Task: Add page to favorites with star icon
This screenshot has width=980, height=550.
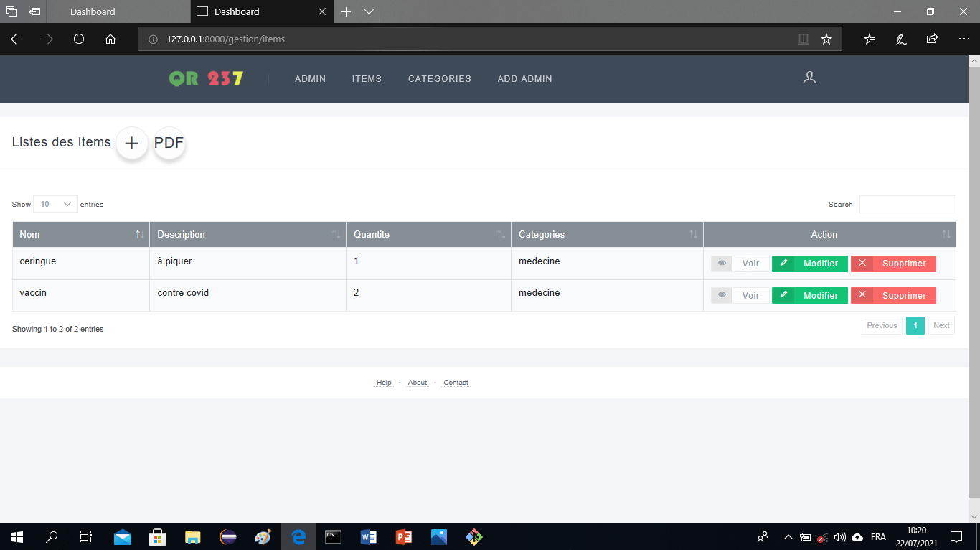Action: pos(826,39)
